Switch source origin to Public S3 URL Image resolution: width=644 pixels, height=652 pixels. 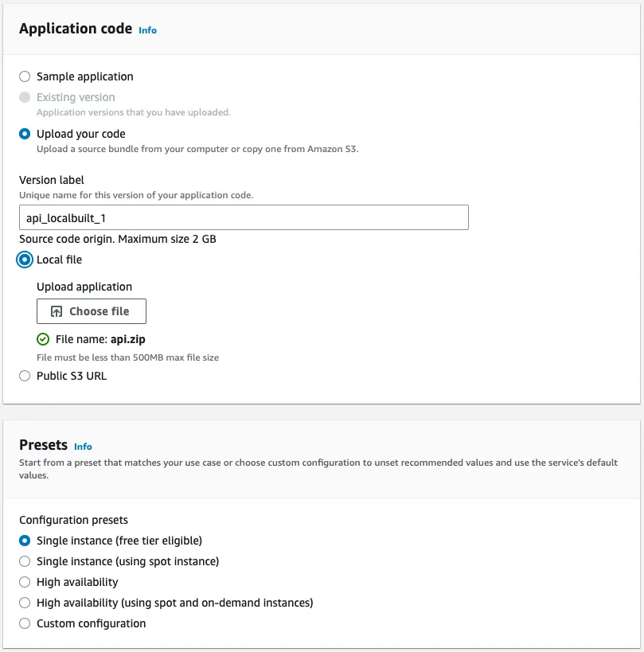click(25, 376)
